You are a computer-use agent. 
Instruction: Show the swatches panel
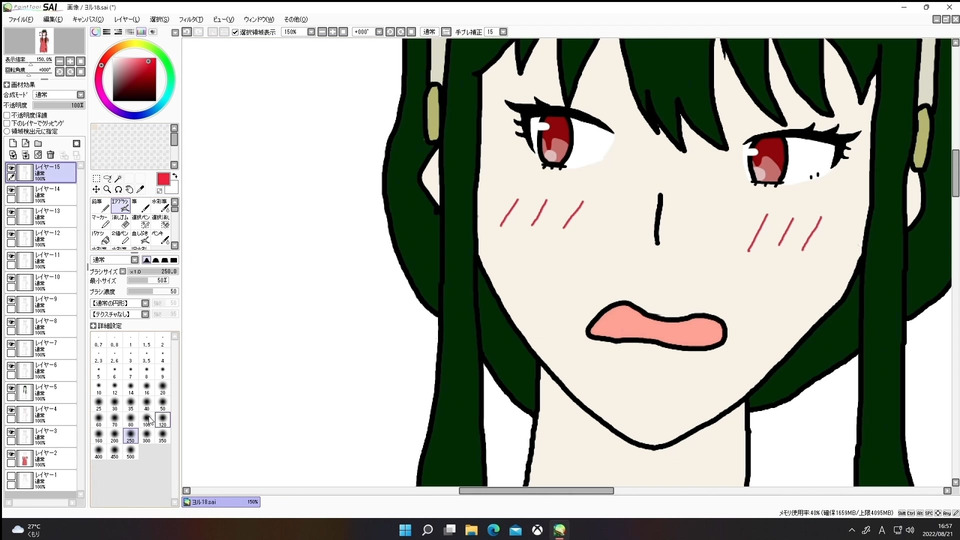[x=141, y=32]
